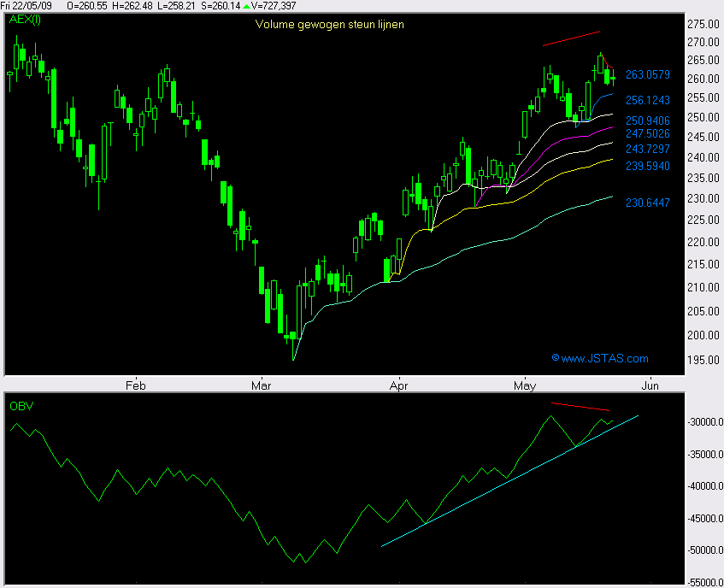The image size is (724, 588).
Task: Select the red divergence line in OBV panel
Action: (581, 407)
